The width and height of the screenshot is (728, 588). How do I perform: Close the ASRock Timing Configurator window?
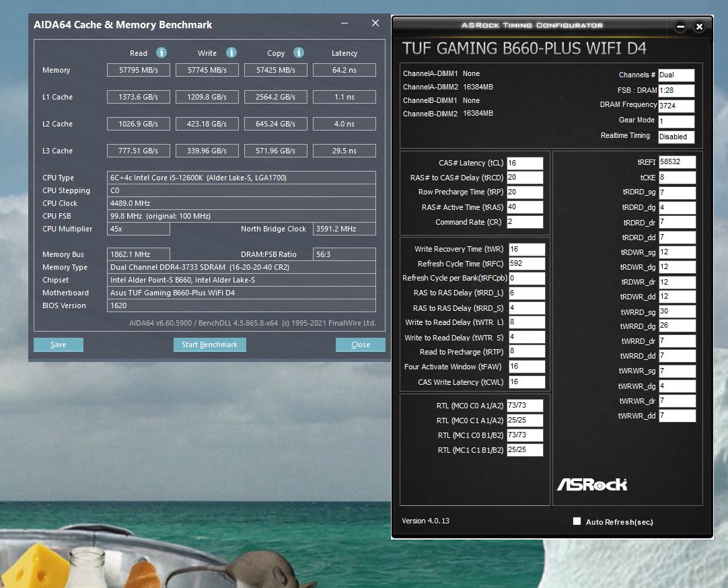pyautogui.click(x=699, y=26)
